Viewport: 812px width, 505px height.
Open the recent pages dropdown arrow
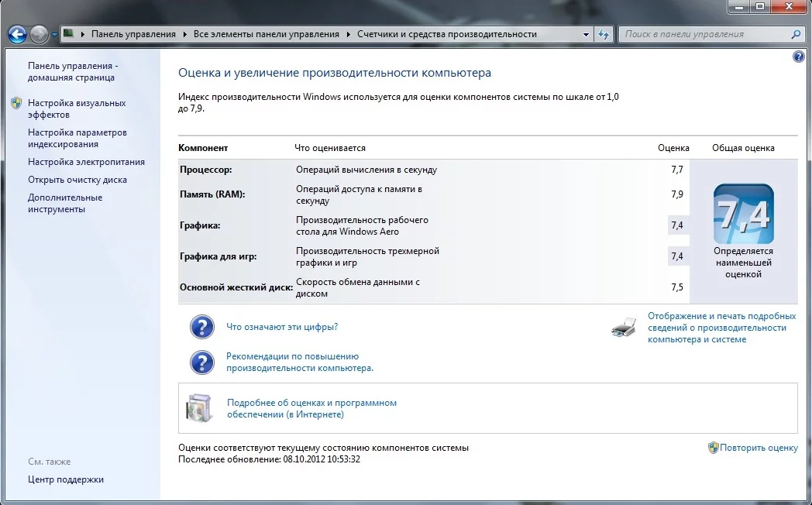(x=54, y=35)
